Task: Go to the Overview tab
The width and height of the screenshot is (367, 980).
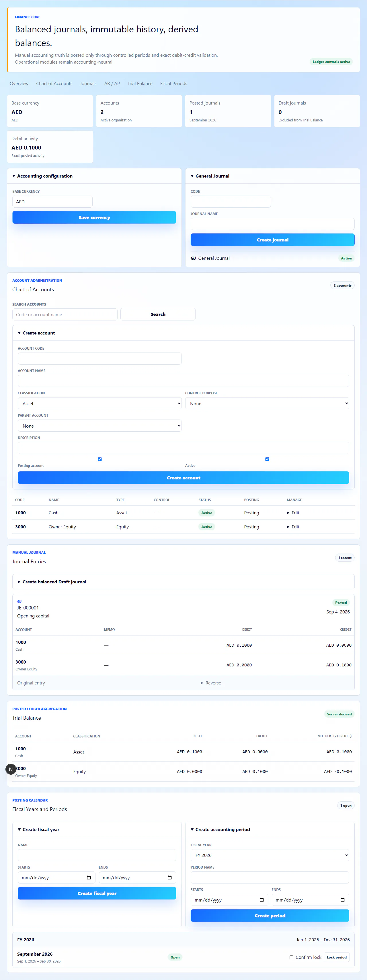Action: [19, 83]
